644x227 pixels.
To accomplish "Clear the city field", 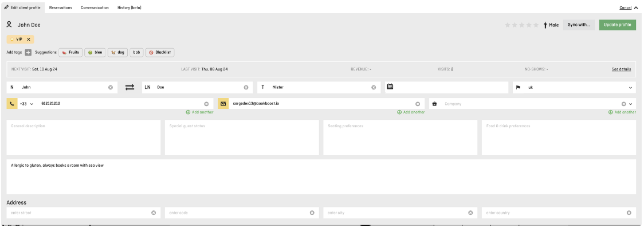I will point(470,213).
